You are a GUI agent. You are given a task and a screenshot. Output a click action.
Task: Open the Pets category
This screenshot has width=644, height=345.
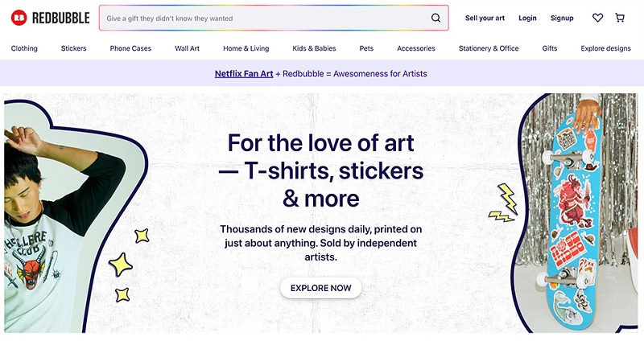[x=366, y=48]
